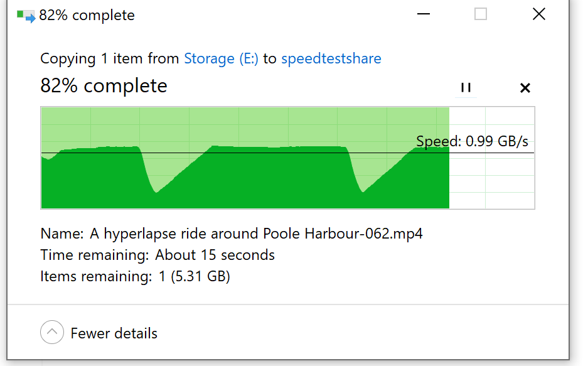Open the speedtestshare destination link

339,58
